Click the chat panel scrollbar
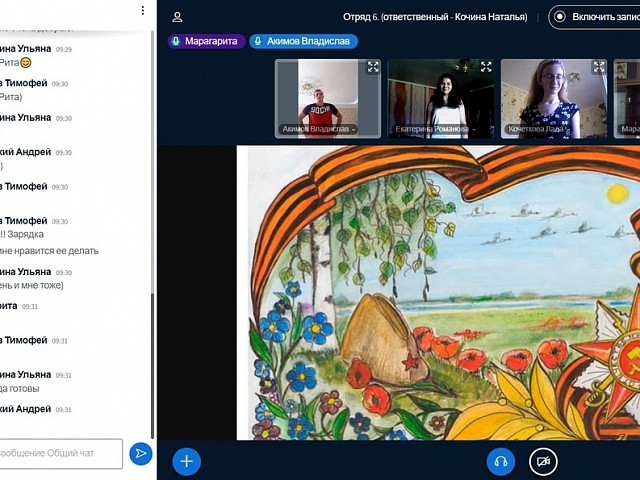This screenshot has width=640, height=480. point(153,365)
